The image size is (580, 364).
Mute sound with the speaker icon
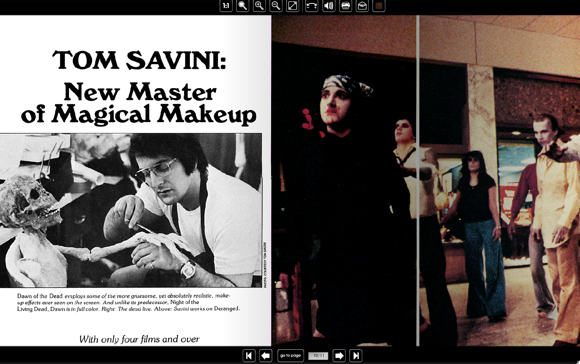pos(328,6)
